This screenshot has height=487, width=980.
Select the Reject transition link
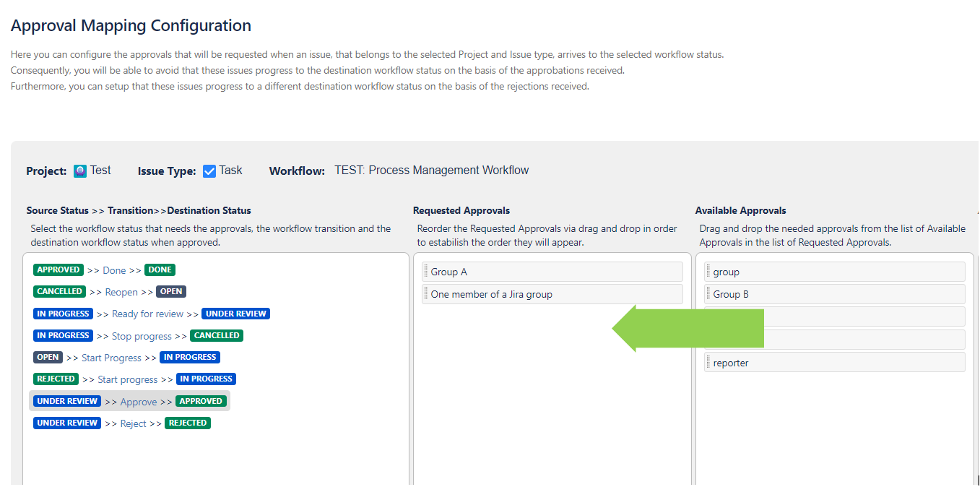(133, 423)
